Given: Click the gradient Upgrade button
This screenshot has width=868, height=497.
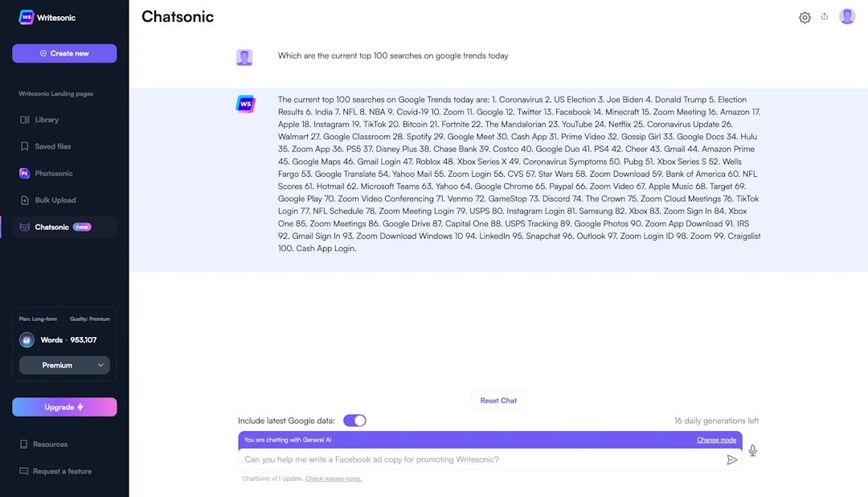Looking at the screenshot, I should (64, 406).
